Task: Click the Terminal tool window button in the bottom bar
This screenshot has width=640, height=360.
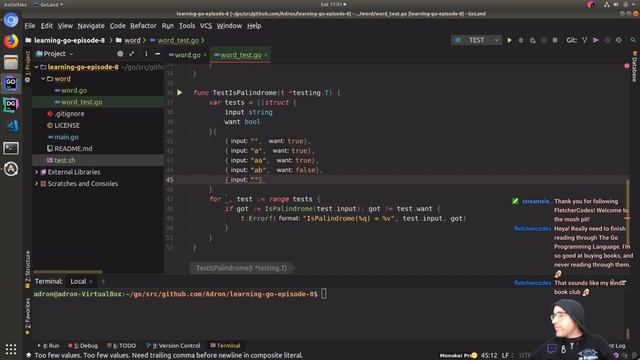Action: [x=225, y=345]
